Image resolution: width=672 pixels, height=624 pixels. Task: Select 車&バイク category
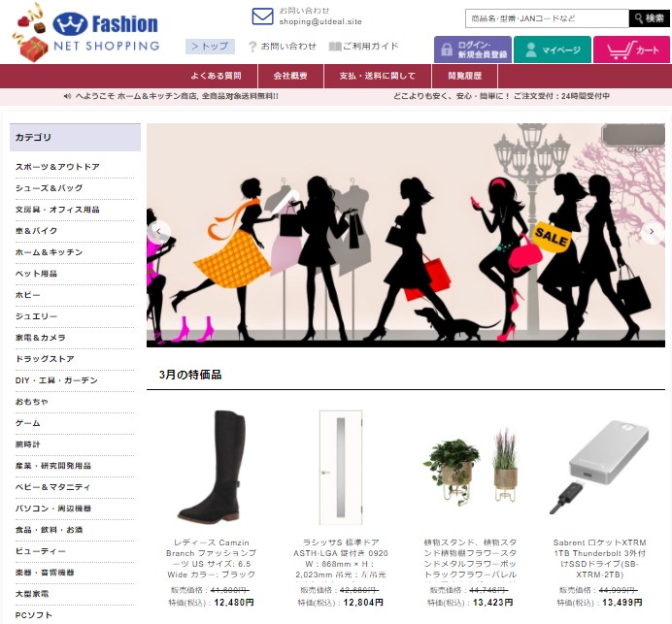[37, 231]
